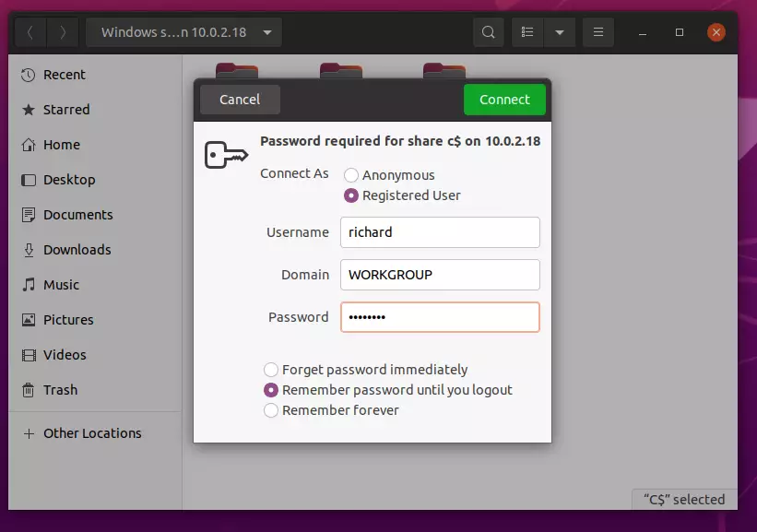This screenshot has height=532, width=757.
Task: Click the Password input field
Action: coord(440,317)
